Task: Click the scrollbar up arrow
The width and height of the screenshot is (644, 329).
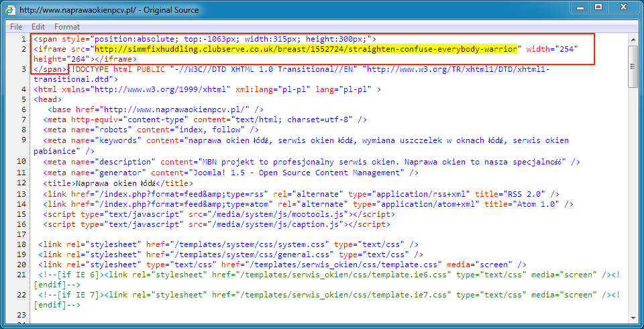Action: (633, 39)
